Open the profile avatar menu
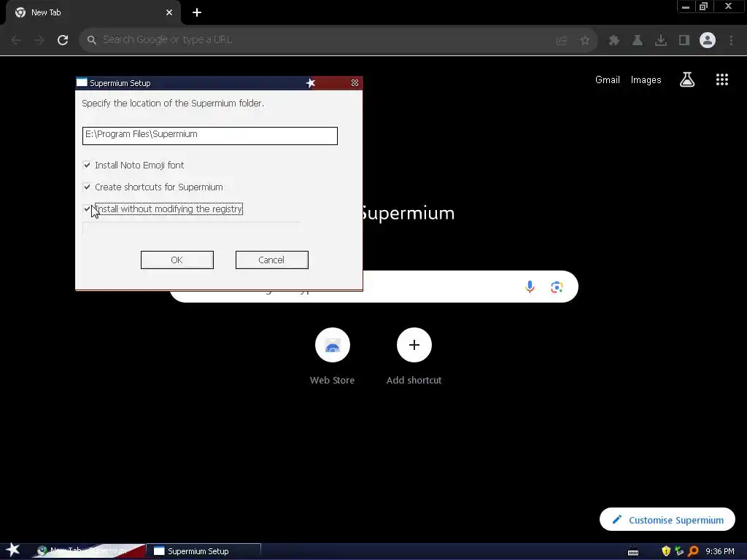The image size is (747, 560). tap(708, 40)
